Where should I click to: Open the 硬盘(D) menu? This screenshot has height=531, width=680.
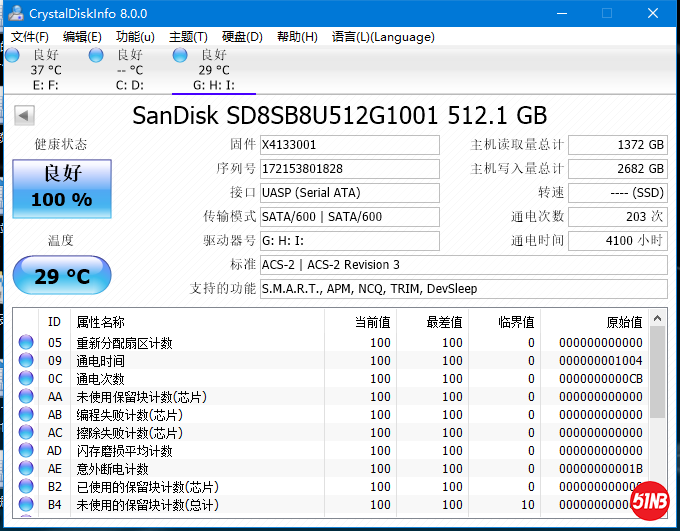point(242,37)
